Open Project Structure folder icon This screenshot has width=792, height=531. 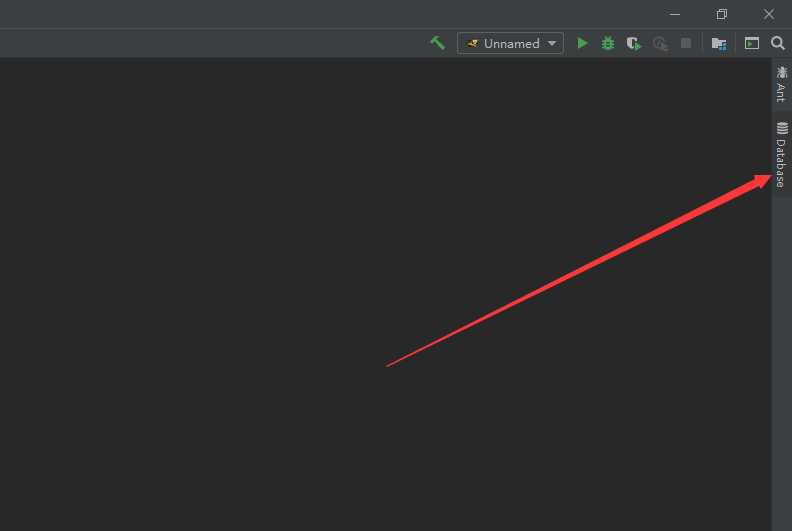719,44
